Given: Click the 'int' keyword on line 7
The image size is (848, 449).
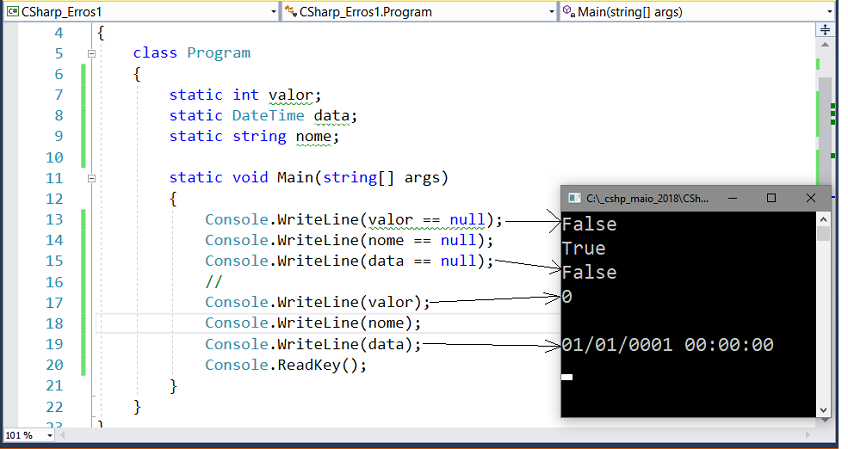Looking at the screenshot, I should [x=246, y=95].
